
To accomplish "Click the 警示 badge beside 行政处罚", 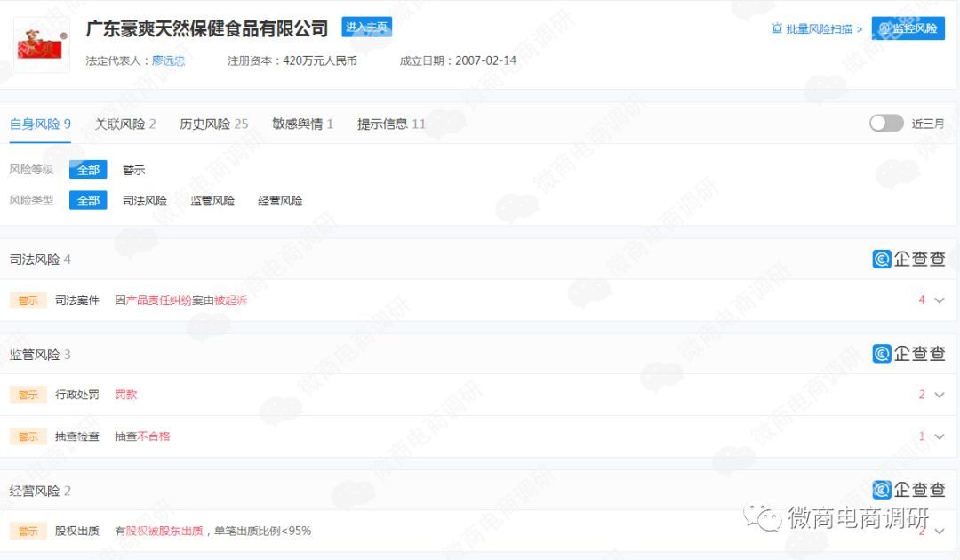I will tap(28, 394).
